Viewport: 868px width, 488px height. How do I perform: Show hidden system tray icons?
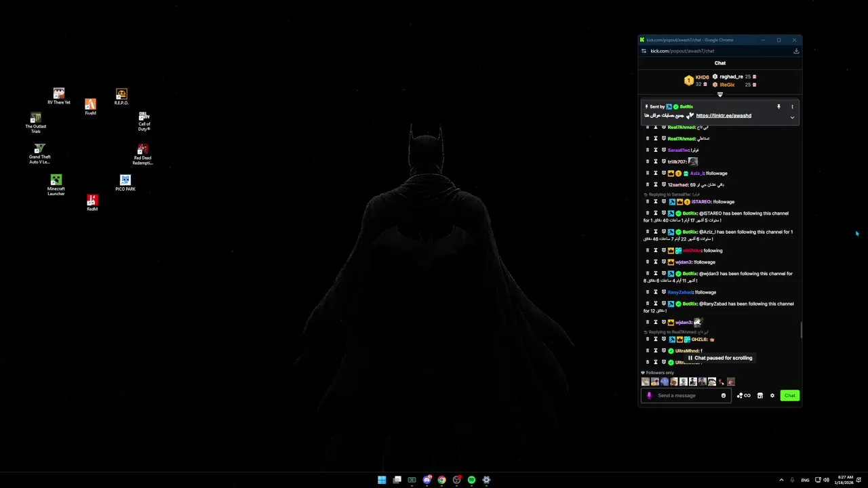[x=782, y=480]
